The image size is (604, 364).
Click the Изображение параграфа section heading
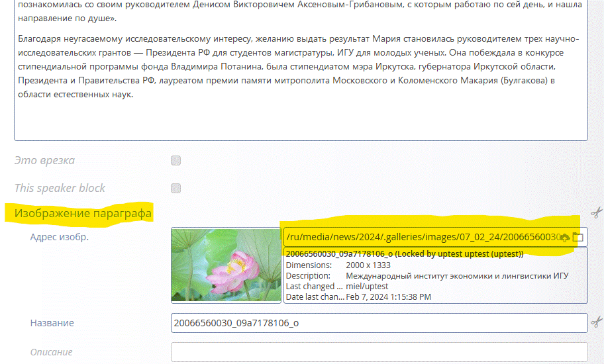83,214
